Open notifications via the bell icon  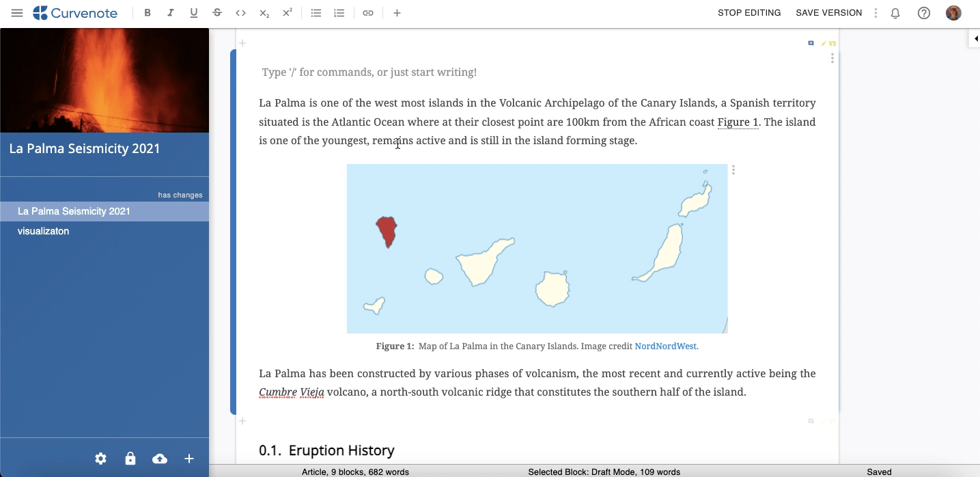pos(895,12)
